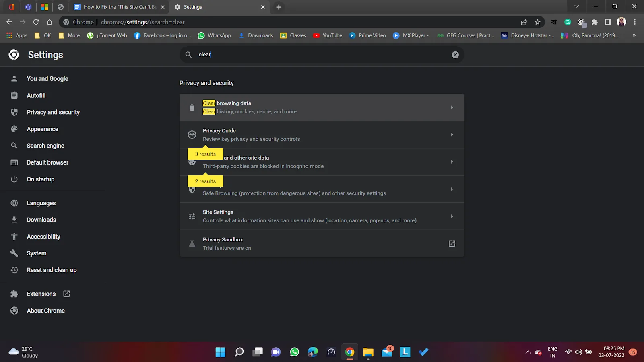
Task: Expand the Safe Browsing security row arrow
Action: 452,189
